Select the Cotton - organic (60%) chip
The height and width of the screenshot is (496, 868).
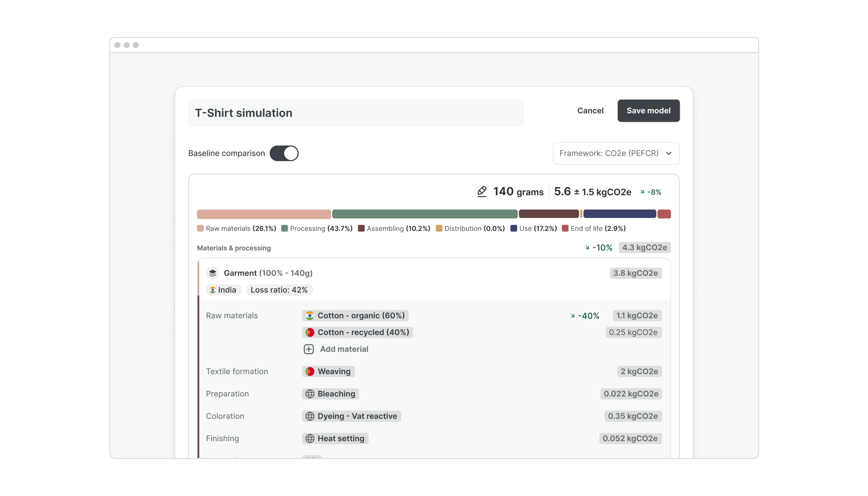[x=355, y=316]
